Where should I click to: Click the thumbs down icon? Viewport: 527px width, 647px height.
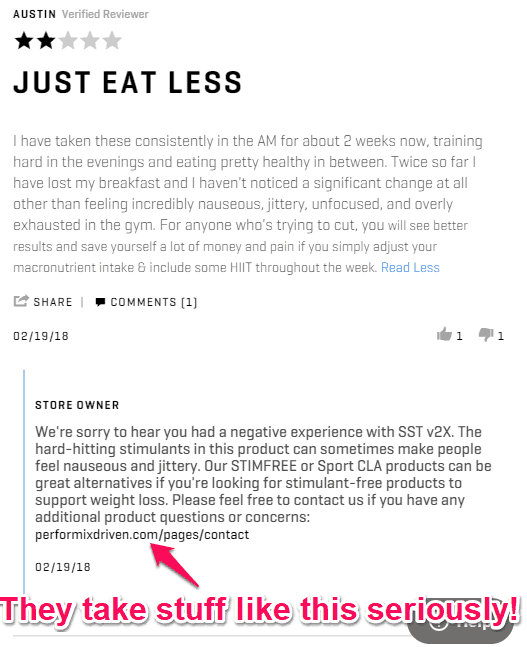(486, 335)
